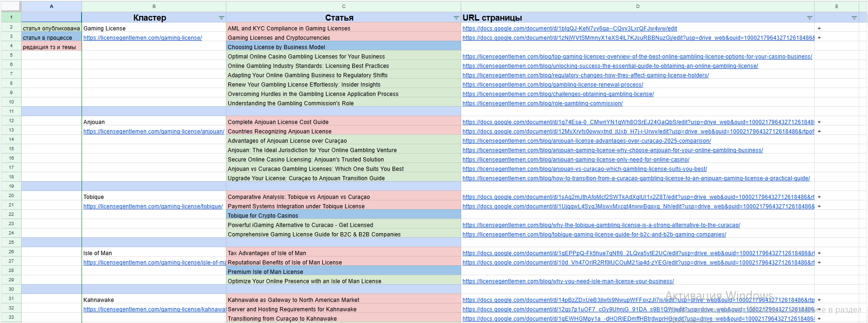Open the filter for the URL страницы column
Image resolution: width=868 pixels, height=323 pixels.
point(809,18)
